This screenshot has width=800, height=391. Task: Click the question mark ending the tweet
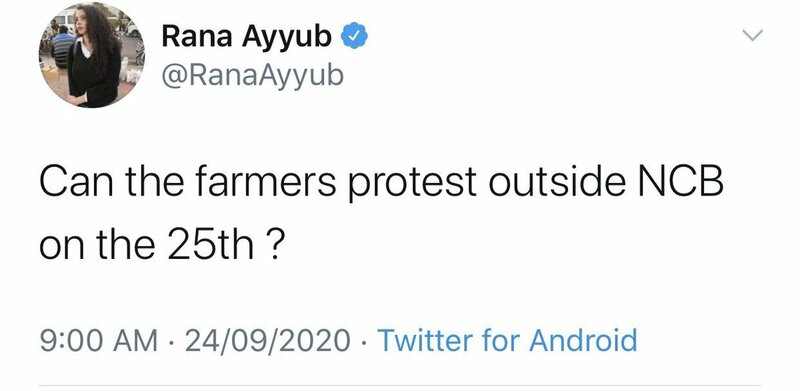273,244
